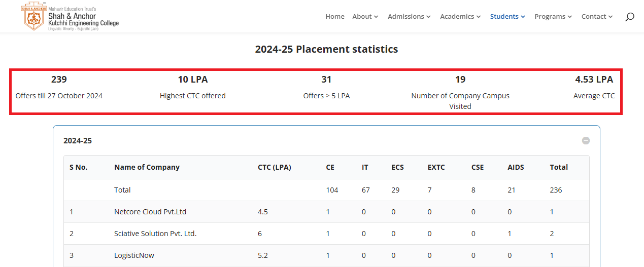Open the Students dropdown menu
The height and width of the screenshot is (267, 644).
tap(507, 17)
